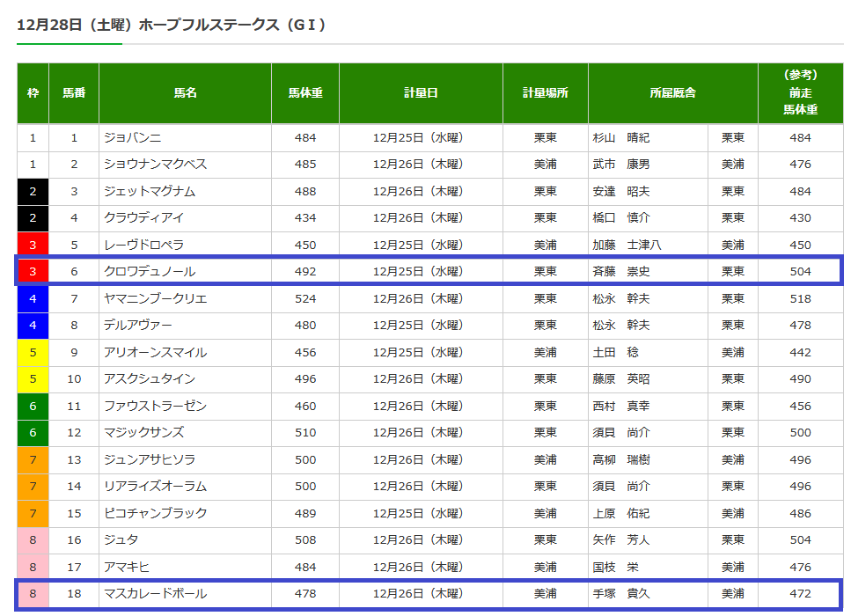Click yellow frame 5 cell beside アスクシュタイン
The image size is (851, 616).
tap(33, 379)
